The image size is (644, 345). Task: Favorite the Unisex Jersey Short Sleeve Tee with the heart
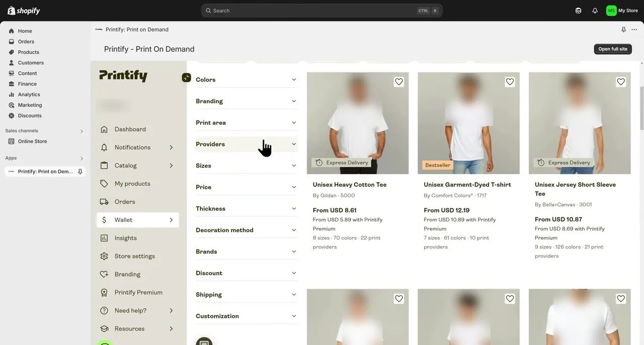pos(621,82)
